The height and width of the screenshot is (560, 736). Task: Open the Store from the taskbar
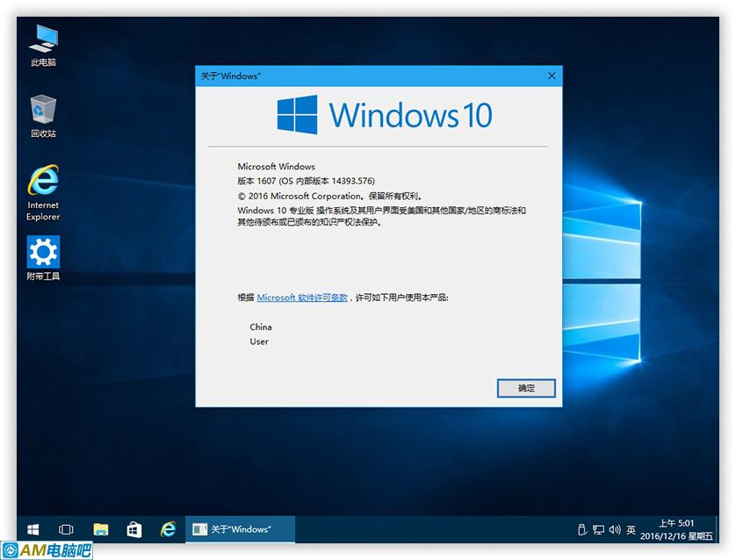[134, 529]
